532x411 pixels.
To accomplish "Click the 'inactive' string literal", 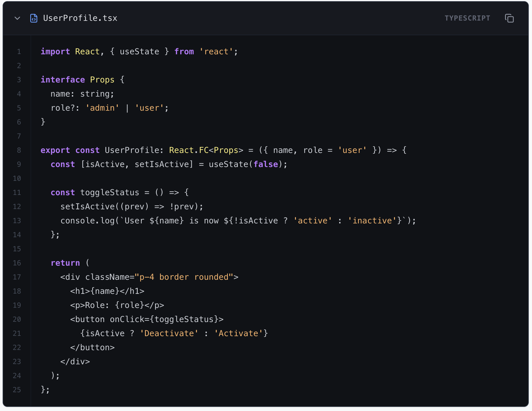I will tap(372, 221).
